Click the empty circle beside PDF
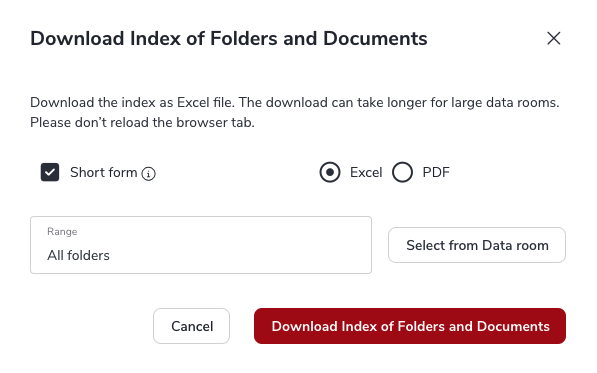The image size is (597, 373). coord(402,172)
